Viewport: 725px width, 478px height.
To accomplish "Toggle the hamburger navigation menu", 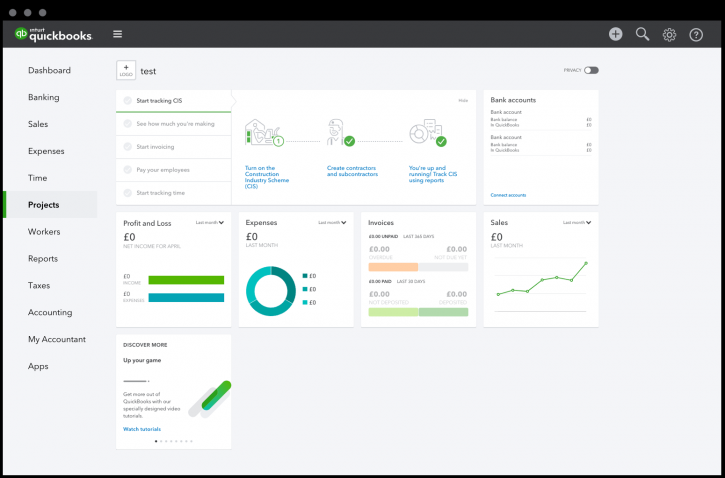I will (117, 34).
